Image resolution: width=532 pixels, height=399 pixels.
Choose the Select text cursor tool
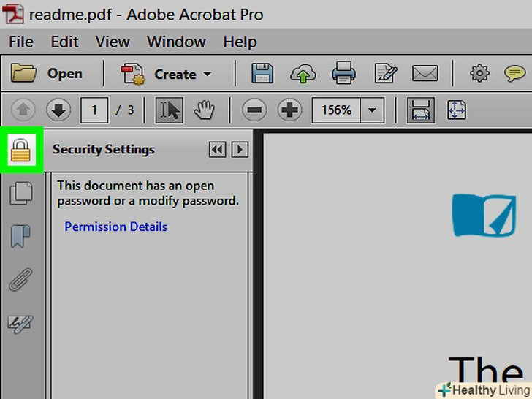pos(170,110)
